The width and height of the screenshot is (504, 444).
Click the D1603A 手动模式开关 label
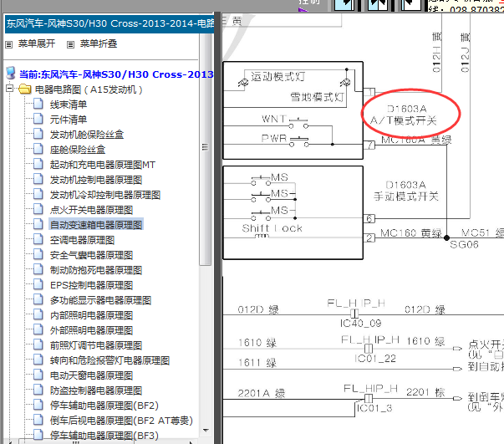(406, 191)
